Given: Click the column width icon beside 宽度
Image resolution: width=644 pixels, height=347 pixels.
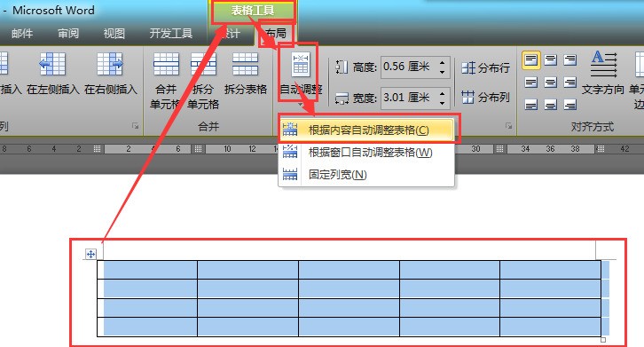Looking at the screenshot, I should coord(342,98).
